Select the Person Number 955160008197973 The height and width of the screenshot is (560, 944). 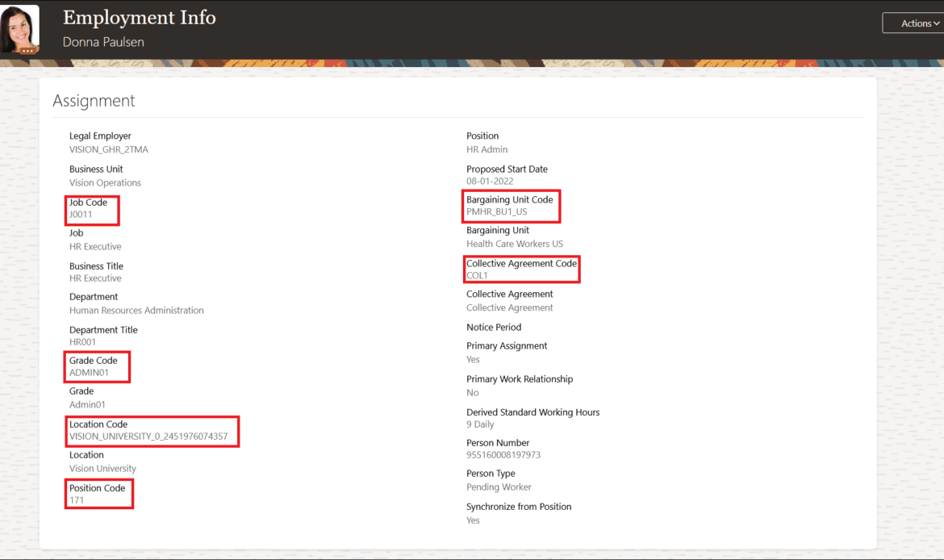pyautogui.click(x=503, y=455)
